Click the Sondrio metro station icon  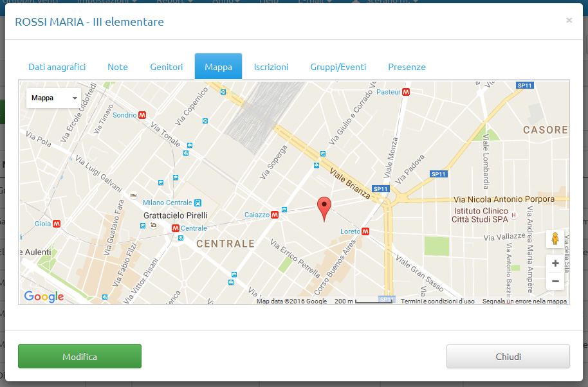pyautogui.click(x=142, y=115)
